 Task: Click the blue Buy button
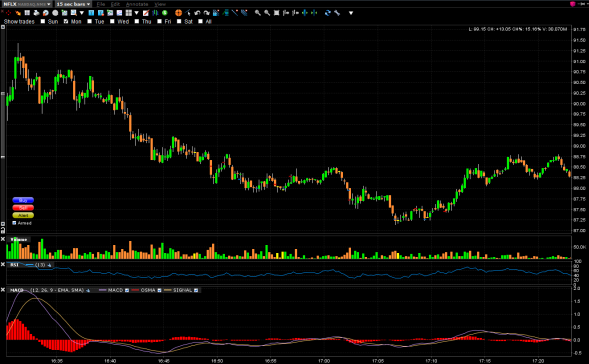pyautogui.click(x=23, y=200)
